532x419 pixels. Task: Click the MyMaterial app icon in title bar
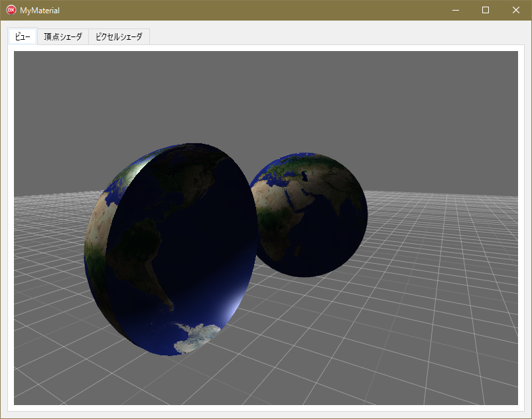(11, 10)
